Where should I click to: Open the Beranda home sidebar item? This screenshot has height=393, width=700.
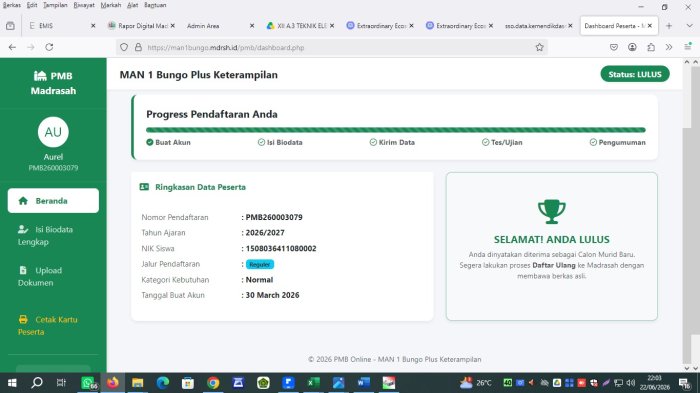click(53, 201)
